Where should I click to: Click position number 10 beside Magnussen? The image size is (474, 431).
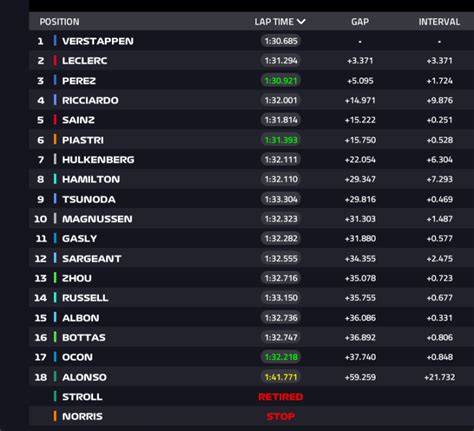pyautogui.click(x=41, y=219)
